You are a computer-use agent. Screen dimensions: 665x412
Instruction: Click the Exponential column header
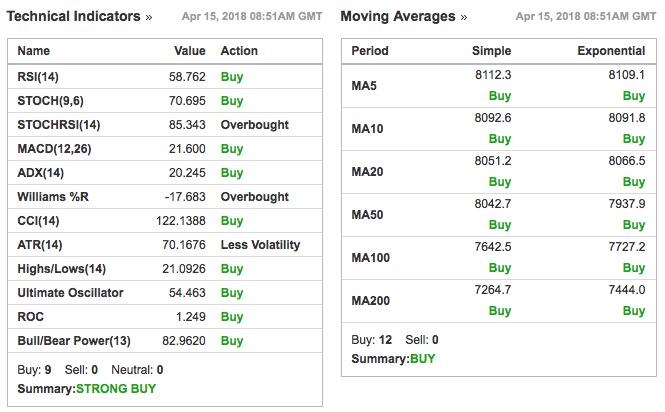611,51
